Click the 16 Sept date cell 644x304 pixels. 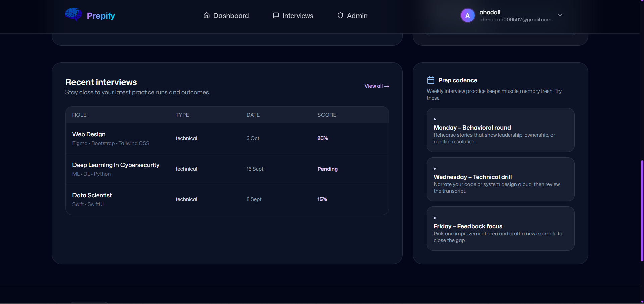[255, 169]
